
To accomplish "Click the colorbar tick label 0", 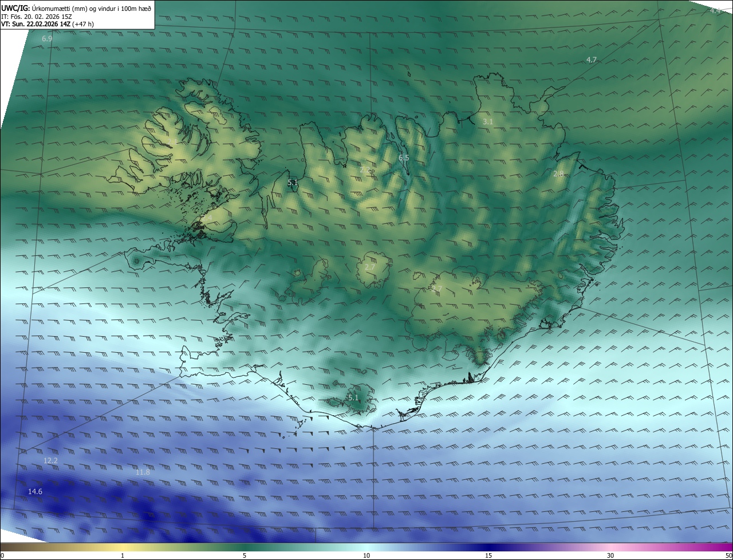I will [x=2, y=555].
